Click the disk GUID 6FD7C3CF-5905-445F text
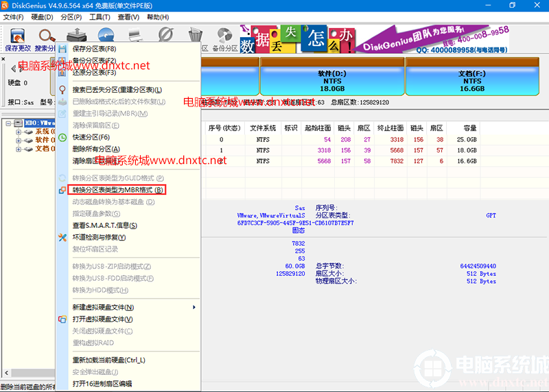Viewport: 549px width, 392px height. click(296, 223)
